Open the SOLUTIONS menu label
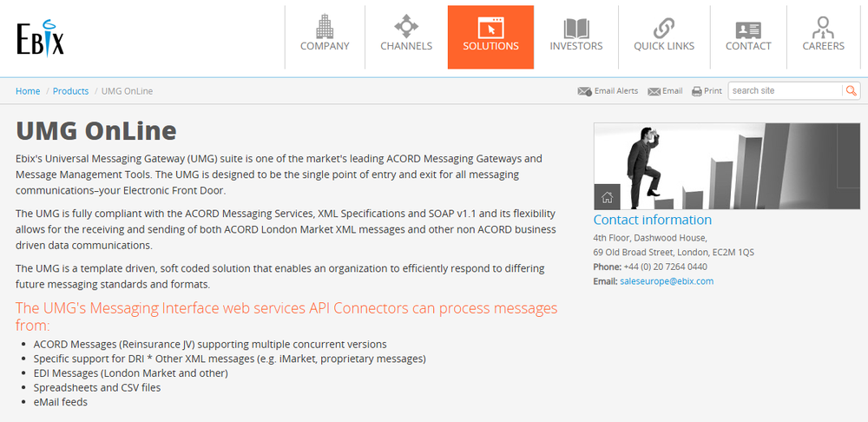This screenshot has width=868, height=422. coord(490,46)
